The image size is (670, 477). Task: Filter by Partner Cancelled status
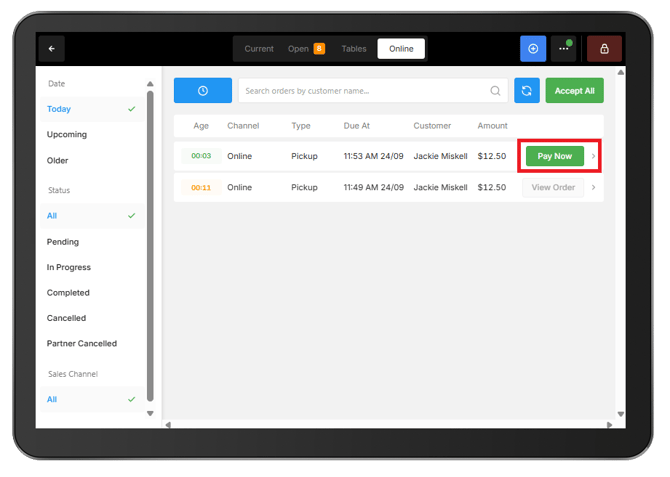click(x=92, y=344)
